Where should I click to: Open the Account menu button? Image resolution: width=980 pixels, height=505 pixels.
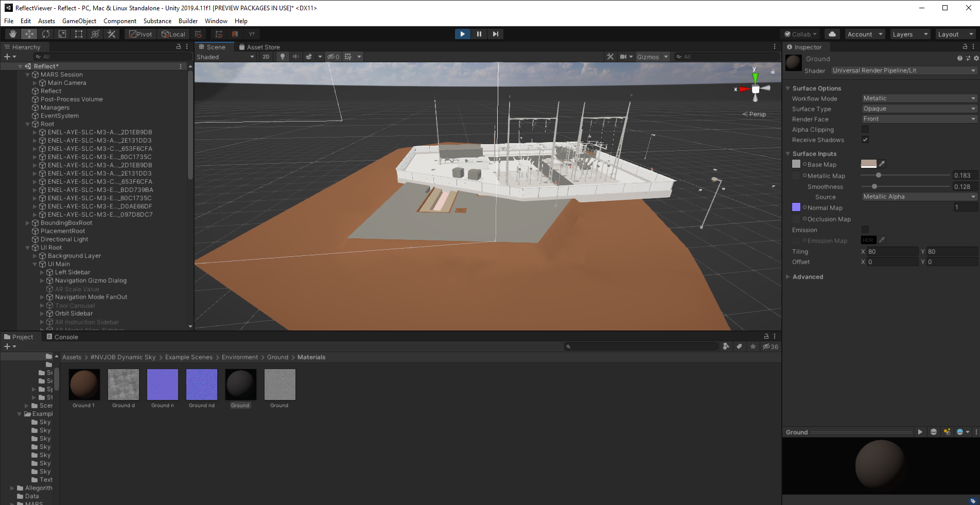[865, 34]
